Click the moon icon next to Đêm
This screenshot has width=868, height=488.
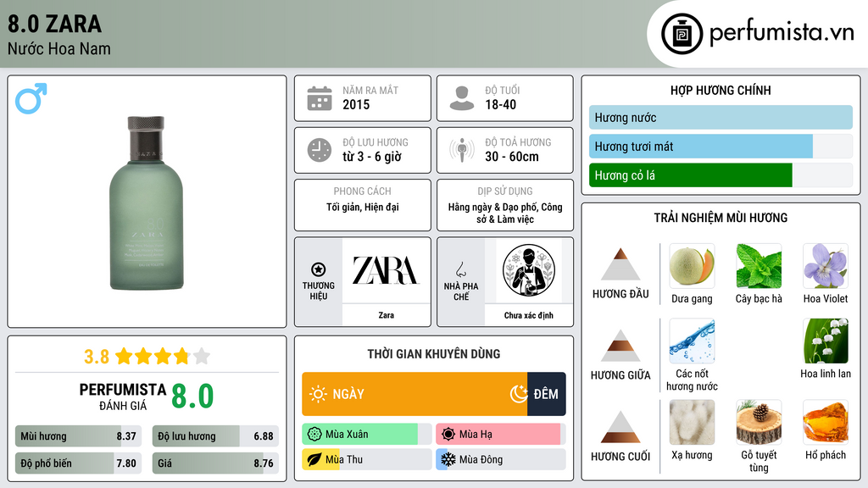tap(519, 394)
